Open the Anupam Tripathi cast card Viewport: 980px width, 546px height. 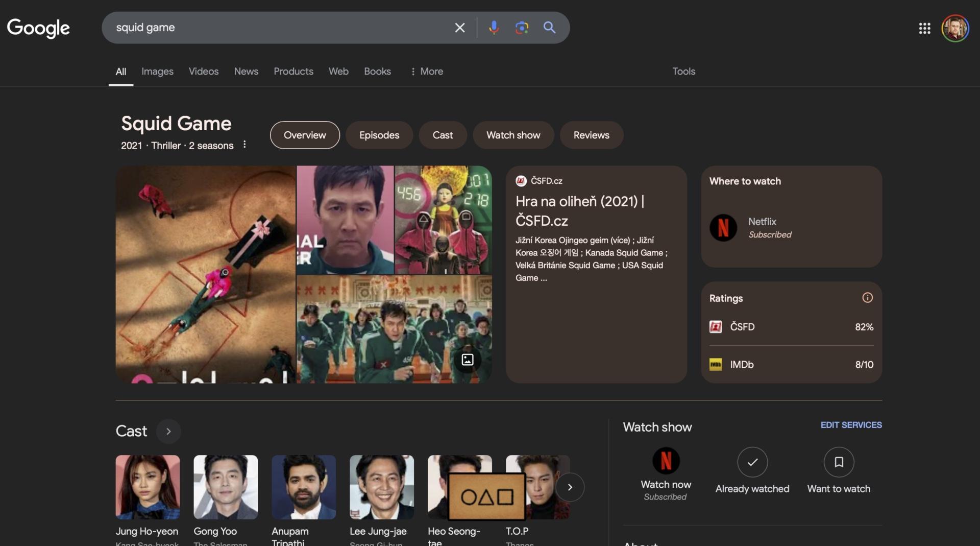coord(304,500)
